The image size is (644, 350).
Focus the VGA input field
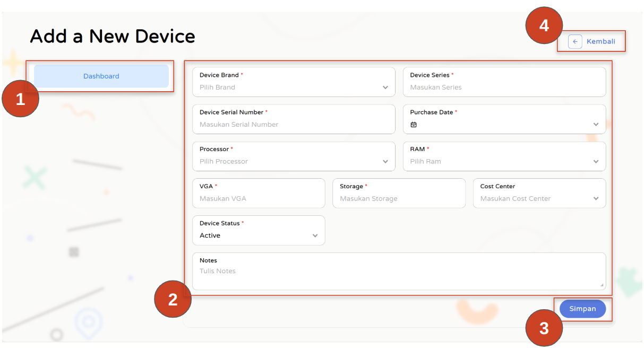click(x=258, y=199)
